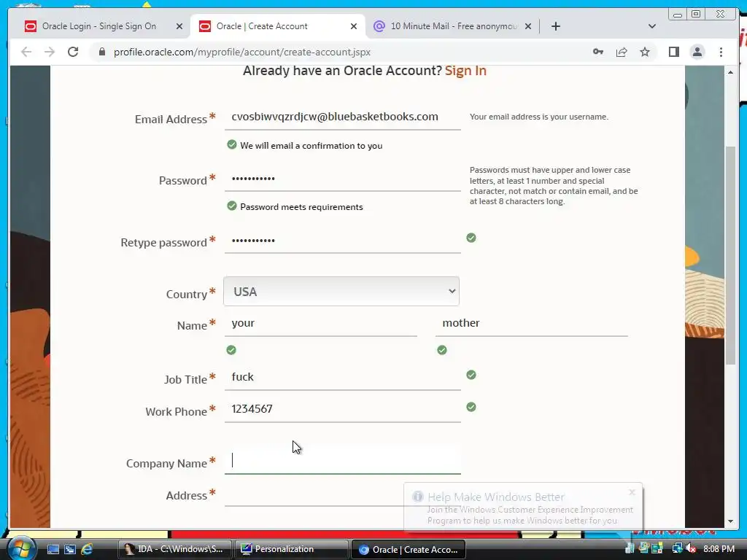Click the Address input field
The width and height of the screenshot is (747, 560).
coord(343,494)
